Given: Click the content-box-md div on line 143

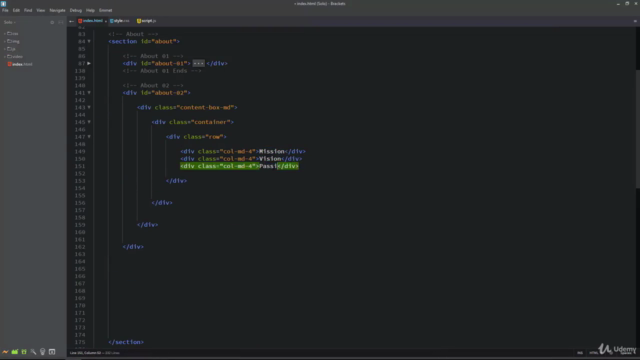Looking at the screenshot, I should [187, 107].
